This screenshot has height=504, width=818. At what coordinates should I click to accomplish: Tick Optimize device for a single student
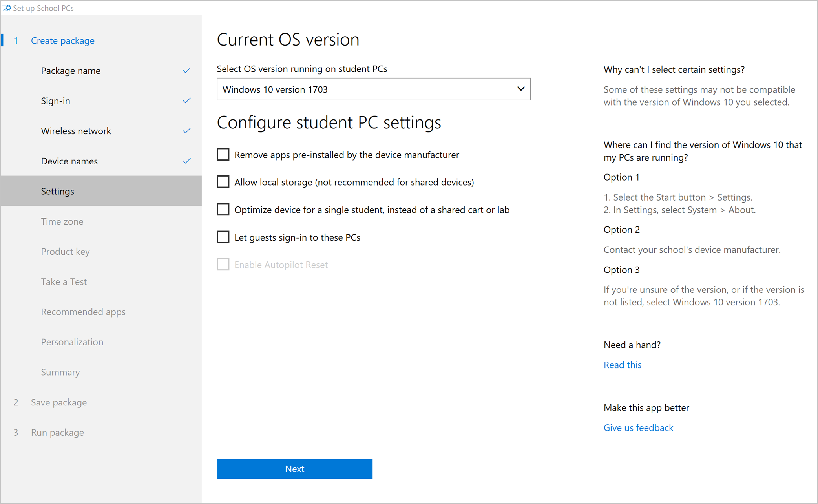tap(223, 210)
